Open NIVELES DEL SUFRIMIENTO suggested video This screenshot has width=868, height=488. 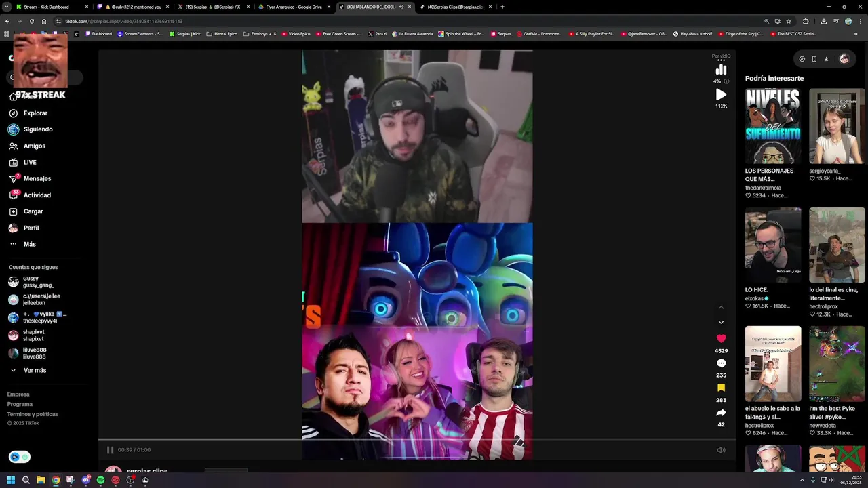pyautogui.click(x=773, y=126)
